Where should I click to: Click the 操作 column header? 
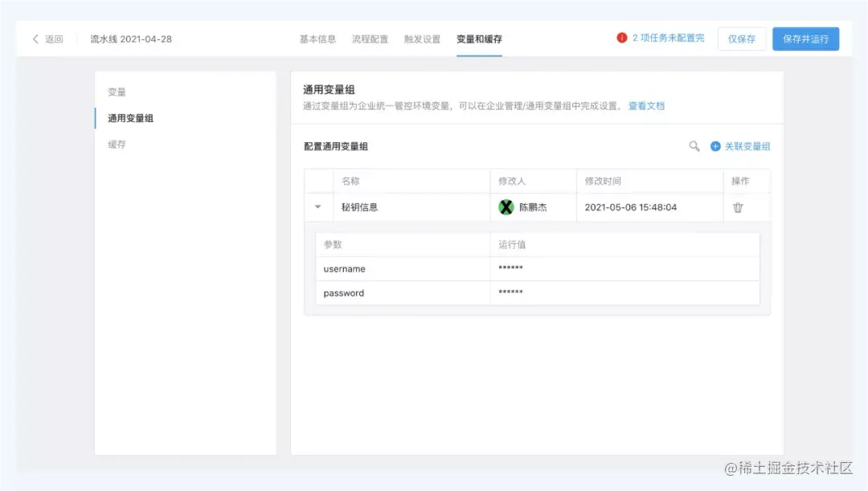pos(740,181)
